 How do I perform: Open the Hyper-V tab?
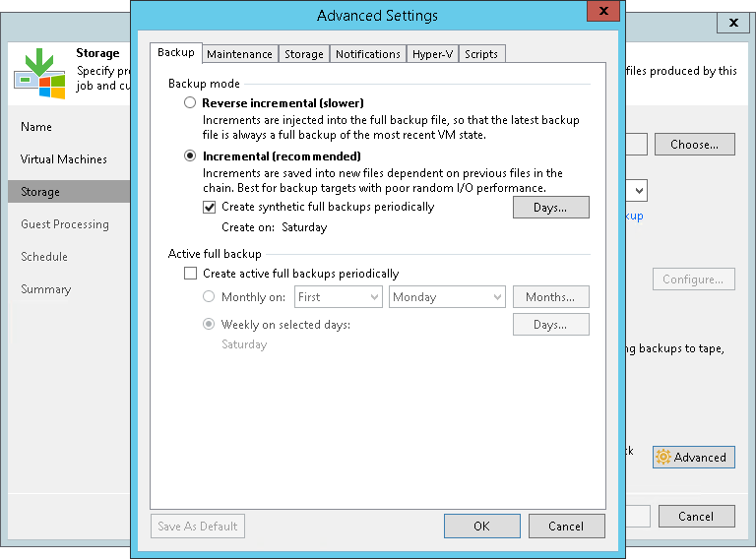[432, 54]
